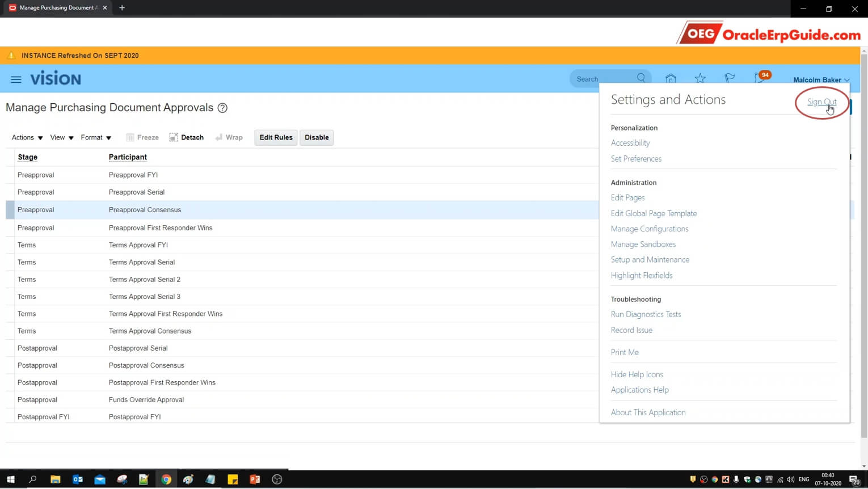The image size is (868, 489).
Task: Open the Watchlist flag icon
Action: 730,78
